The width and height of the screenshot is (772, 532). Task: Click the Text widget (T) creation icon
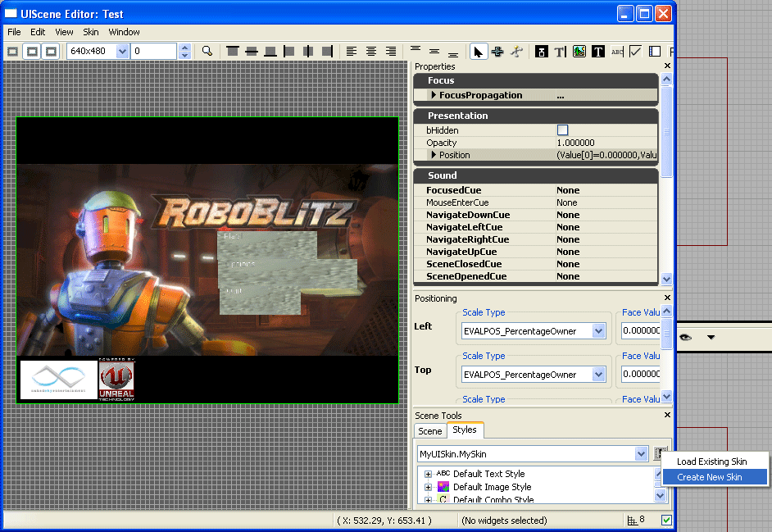tap(599, 51)
